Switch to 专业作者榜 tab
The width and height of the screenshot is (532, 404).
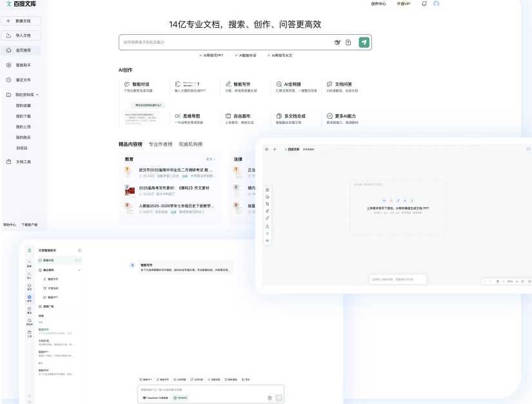coord(161,144)
